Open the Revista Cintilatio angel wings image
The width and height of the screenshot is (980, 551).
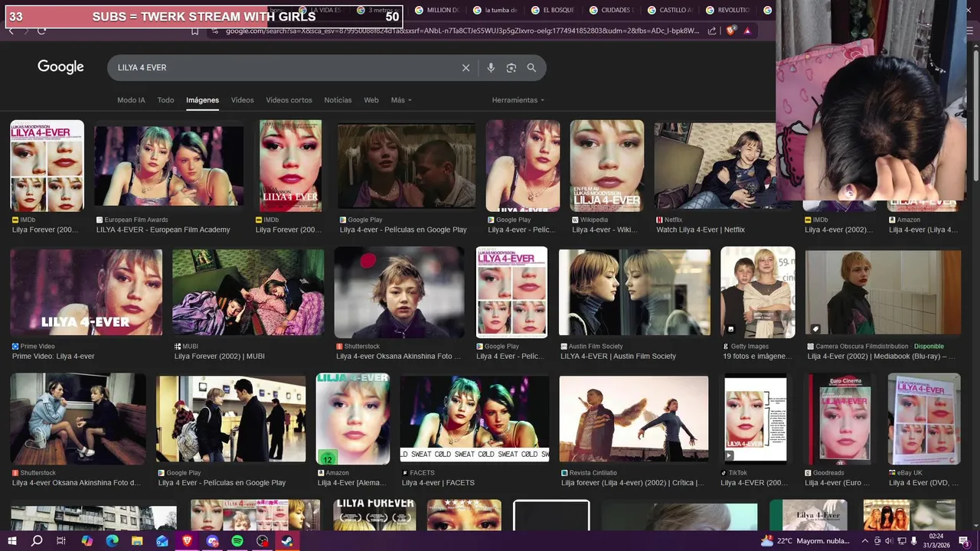pyautogui.click(x=634, y=419)
